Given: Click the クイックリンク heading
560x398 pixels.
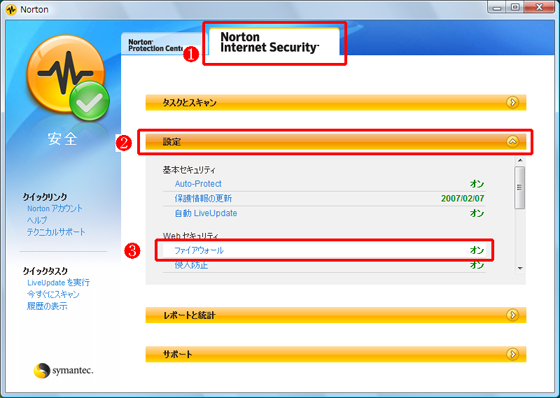Looking at the screenshot, I should click(45, 197).
